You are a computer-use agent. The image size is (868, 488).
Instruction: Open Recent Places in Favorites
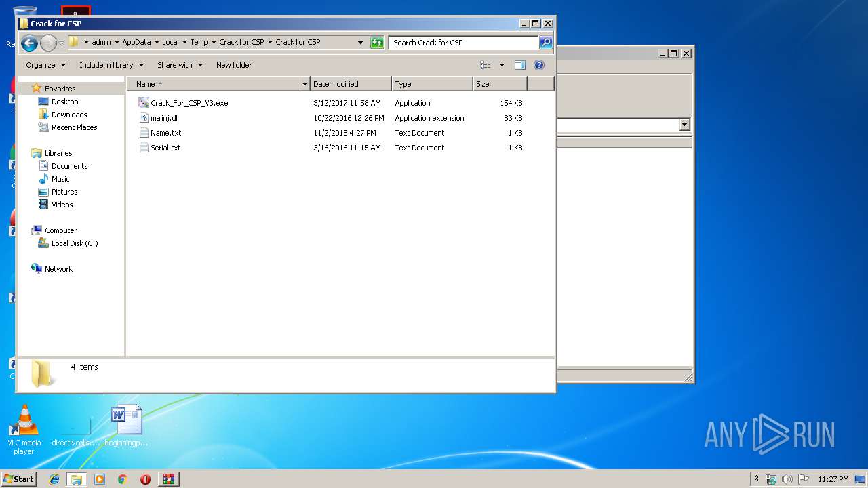coord(74,127)
